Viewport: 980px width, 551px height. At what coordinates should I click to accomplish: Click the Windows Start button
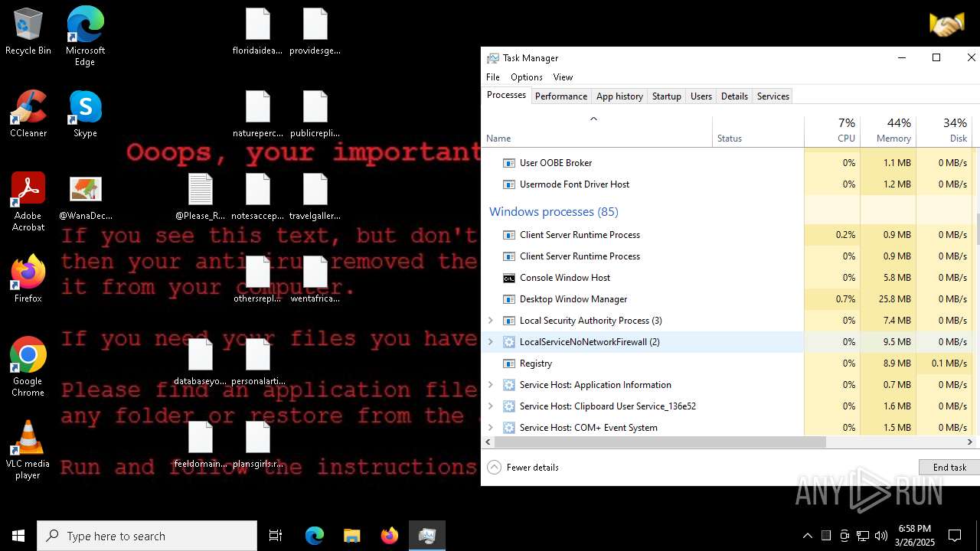pos(18,536)
